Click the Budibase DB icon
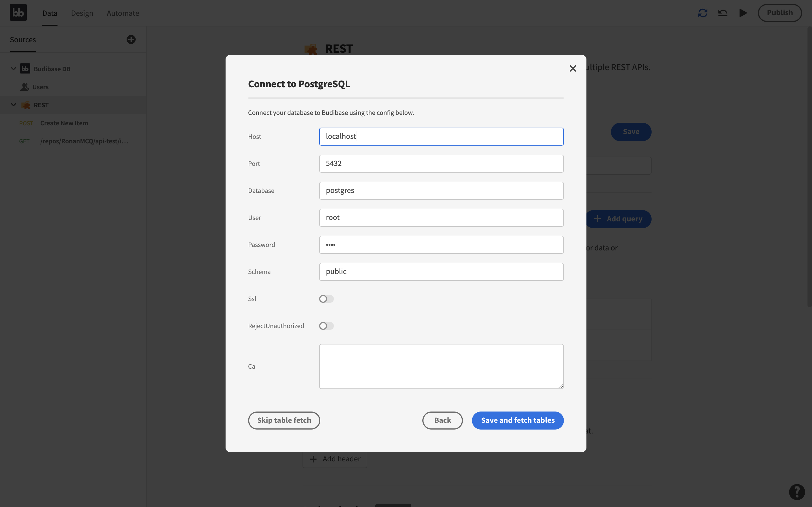This screenshot has width=812, height=507. (x=25, y=68)
